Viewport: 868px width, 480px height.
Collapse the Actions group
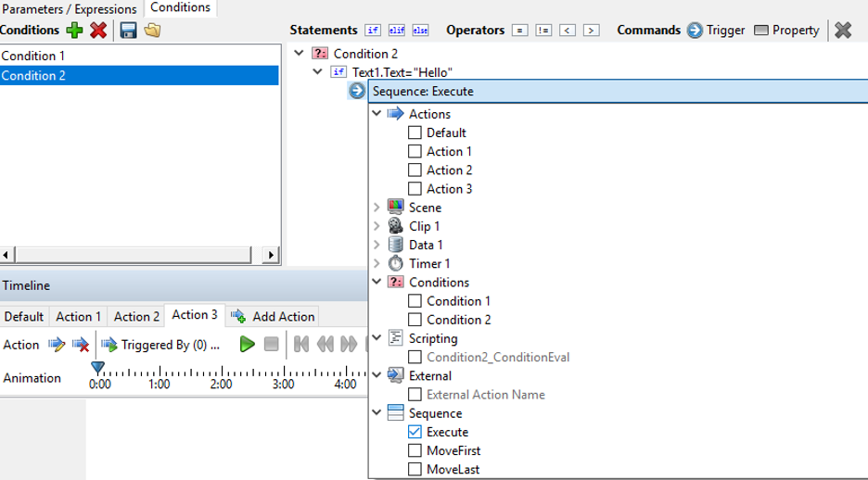tap(377, 114)
